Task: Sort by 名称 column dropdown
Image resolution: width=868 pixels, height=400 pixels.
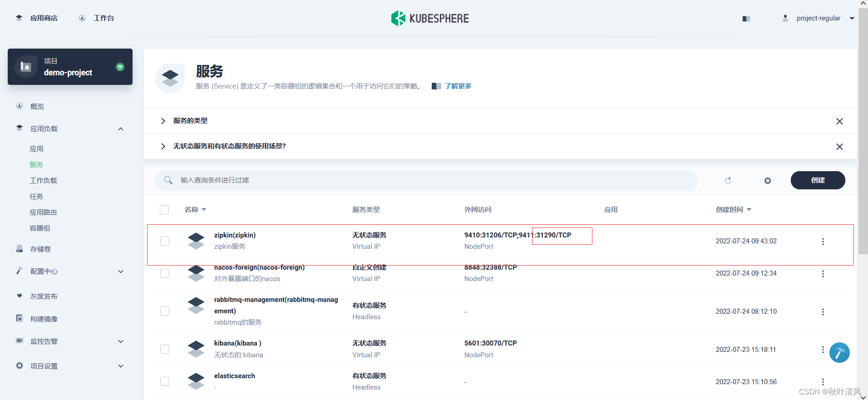Action: point(204,209)
